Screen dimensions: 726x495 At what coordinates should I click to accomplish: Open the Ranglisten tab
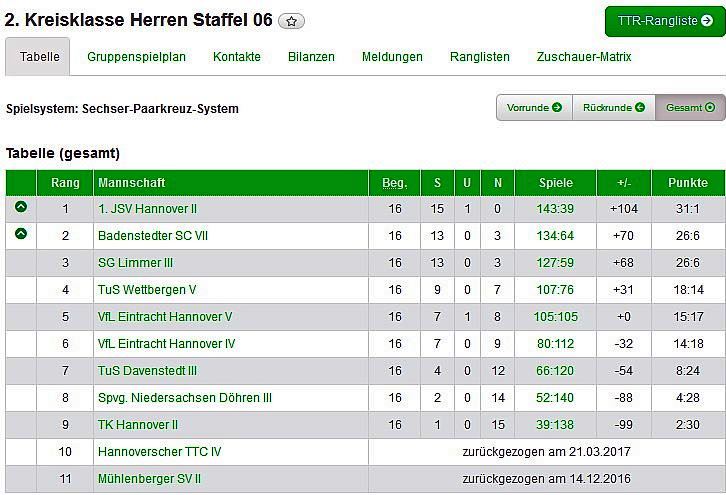pos(480,57)
